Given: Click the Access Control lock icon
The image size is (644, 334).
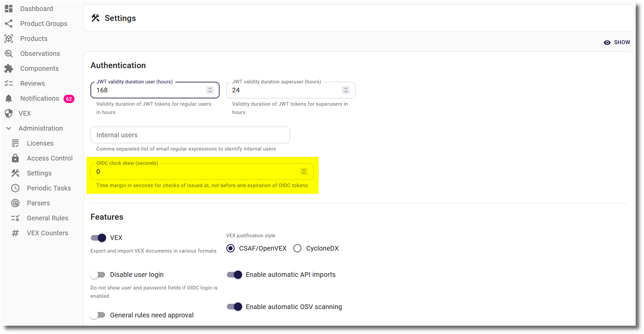Looking at the screenshot, I should tap(15, 158).
